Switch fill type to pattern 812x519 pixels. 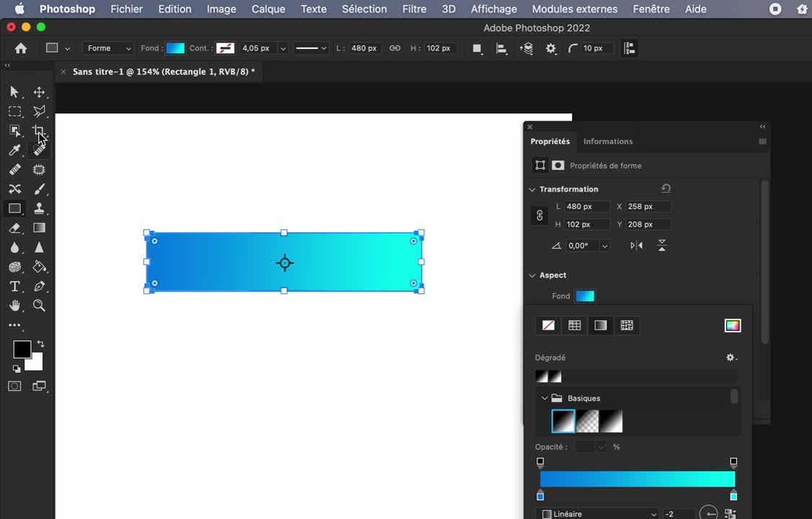627,325
